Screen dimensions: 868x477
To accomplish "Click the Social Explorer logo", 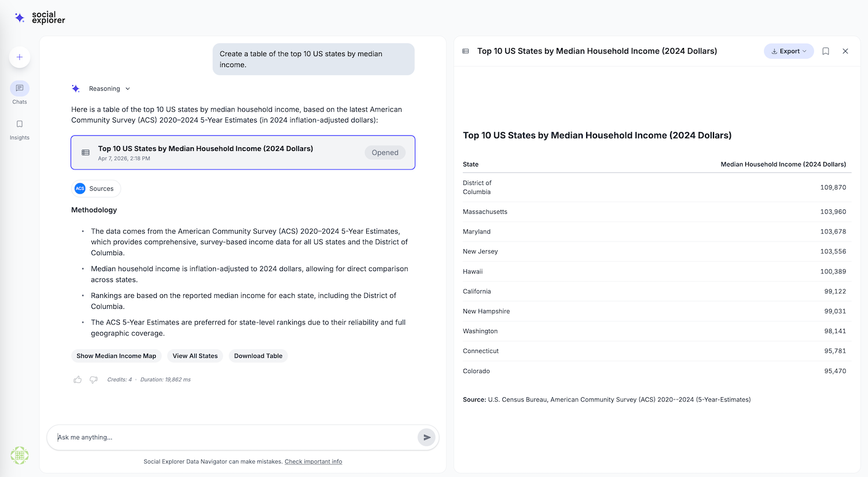I will 39,17.
